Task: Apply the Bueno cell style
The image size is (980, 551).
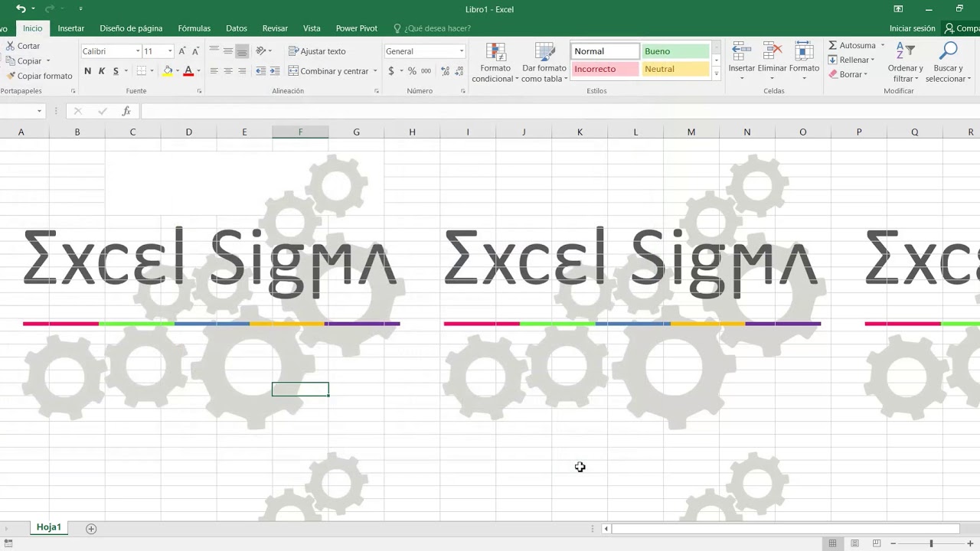Action: (675, 51)
